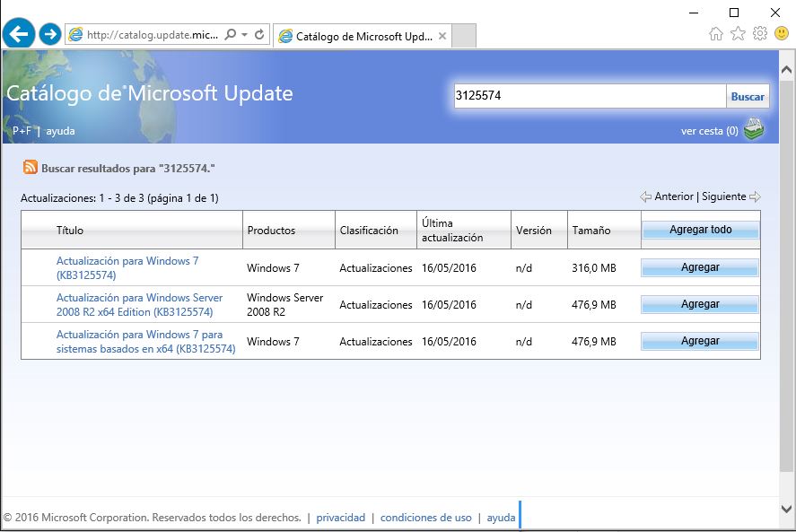This screenshot has height=532, width=796.
Task: Go forward with the browser forward arrow
Action: [x=49, y=34]
